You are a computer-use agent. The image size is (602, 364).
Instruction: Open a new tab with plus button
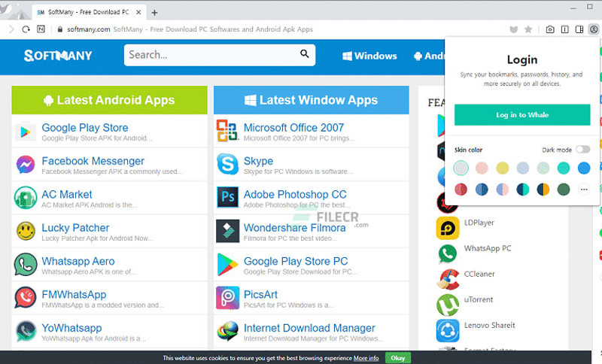(x=154, y=13)
